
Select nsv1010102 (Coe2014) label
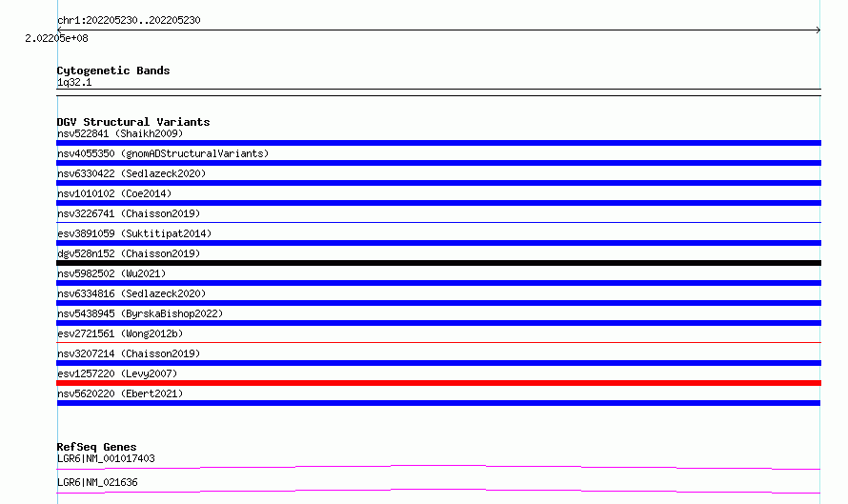[114, 193]
